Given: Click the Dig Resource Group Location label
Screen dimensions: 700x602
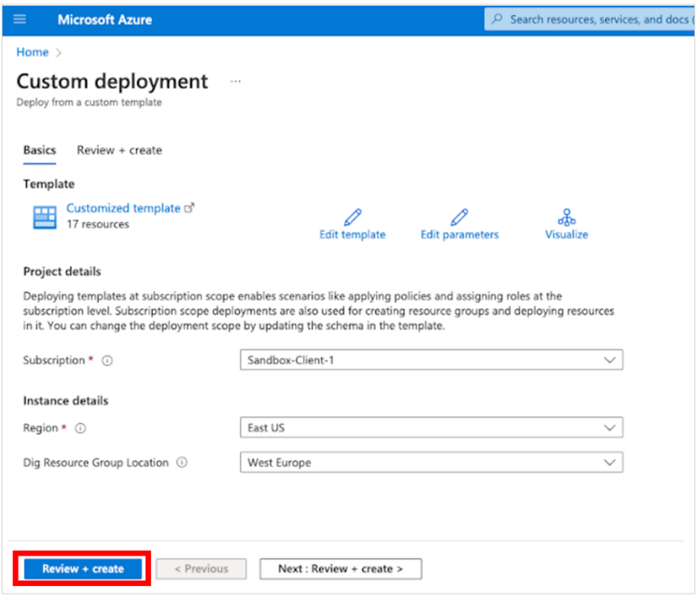Looking at the screenshot, I should tap(96, 463).
